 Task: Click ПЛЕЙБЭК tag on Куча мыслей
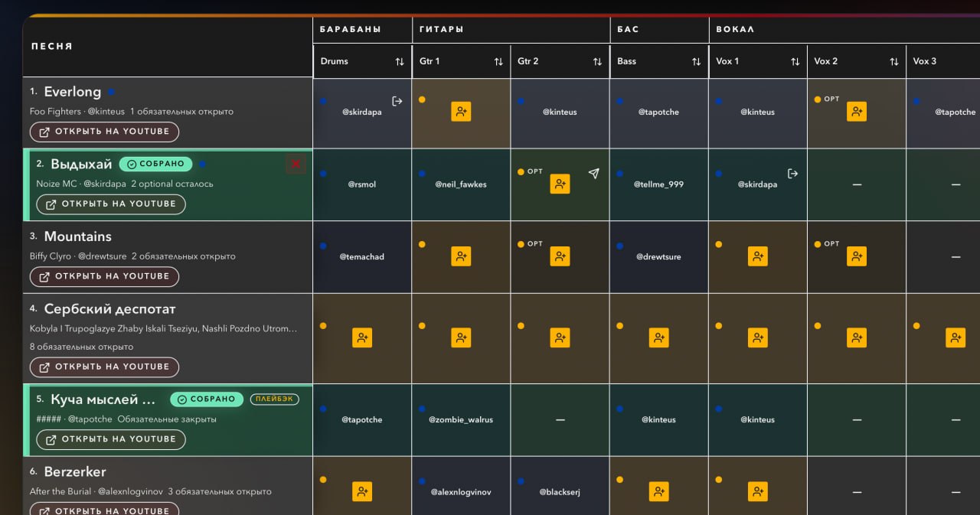point(274,399)
